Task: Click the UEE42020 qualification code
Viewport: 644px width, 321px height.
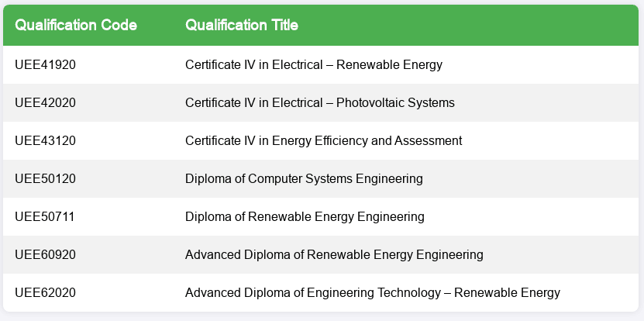Action: coord(45,102)
